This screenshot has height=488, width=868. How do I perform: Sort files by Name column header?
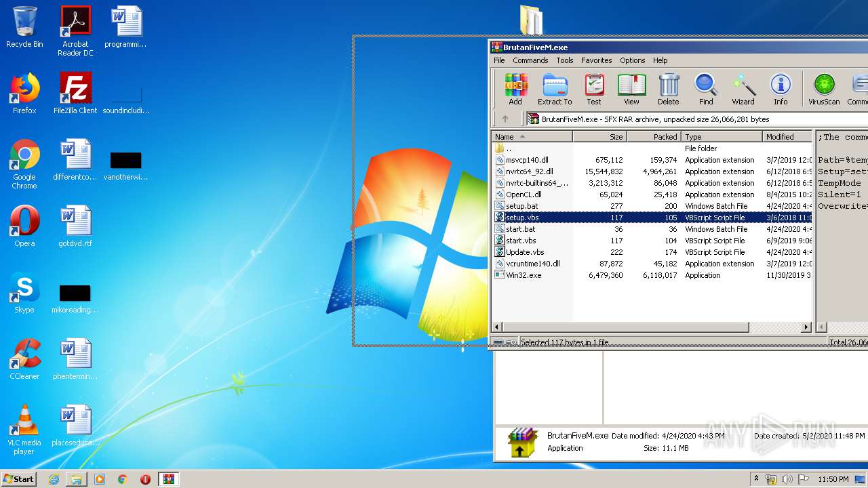(532, 136)
